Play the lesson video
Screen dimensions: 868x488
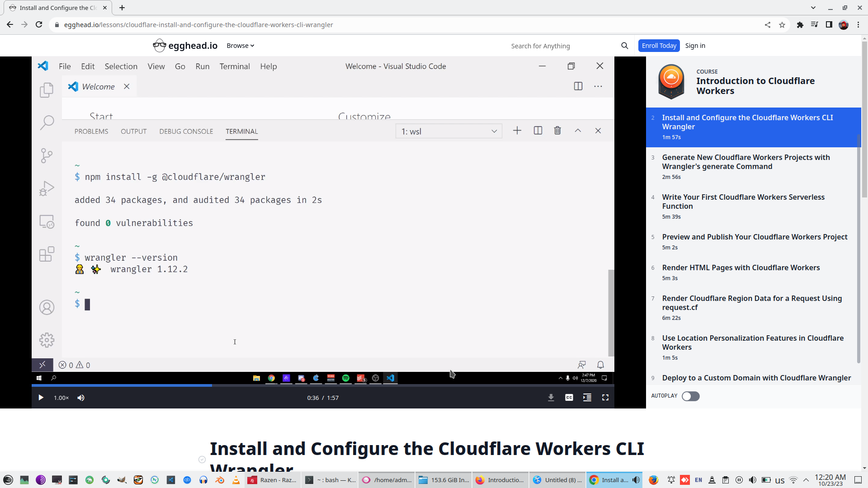(x=41, y=398)
